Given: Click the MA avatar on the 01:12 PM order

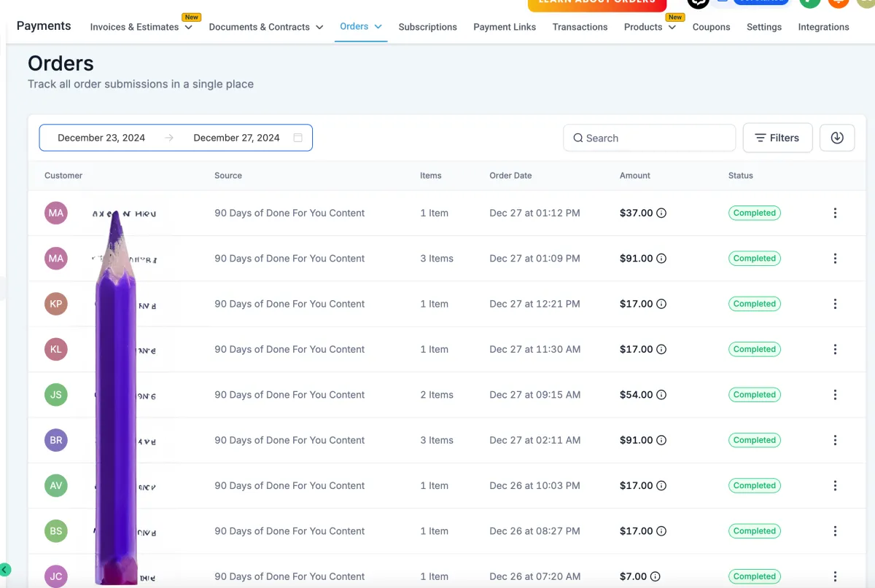Looking at the screenshot, I should (x=56, y=213).
